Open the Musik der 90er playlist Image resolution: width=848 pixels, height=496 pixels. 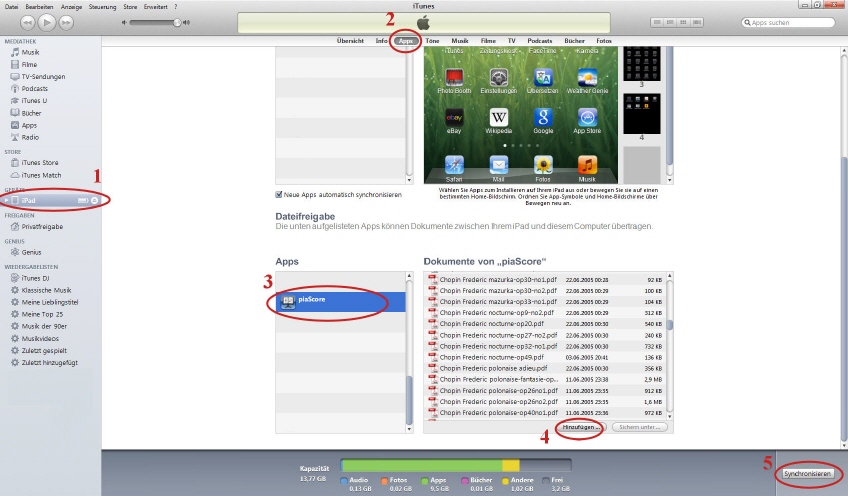(x=44, y=326)
